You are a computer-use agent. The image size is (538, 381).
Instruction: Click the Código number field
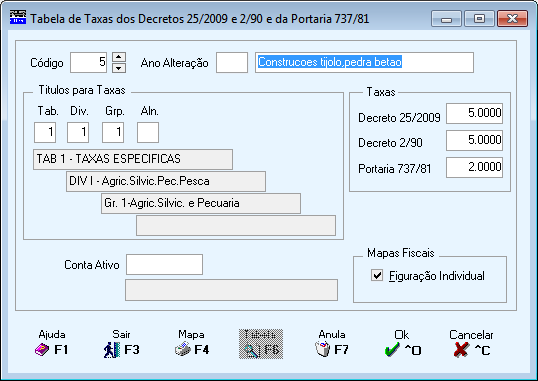pyautogui.click(x=89, y=62)
